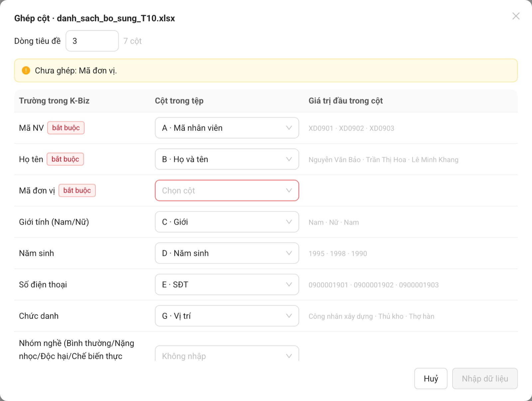The height and width of the screenshot is (401, 532).
Task: Click the Công nhân xây dựng preview text
Action: (371, 316)
